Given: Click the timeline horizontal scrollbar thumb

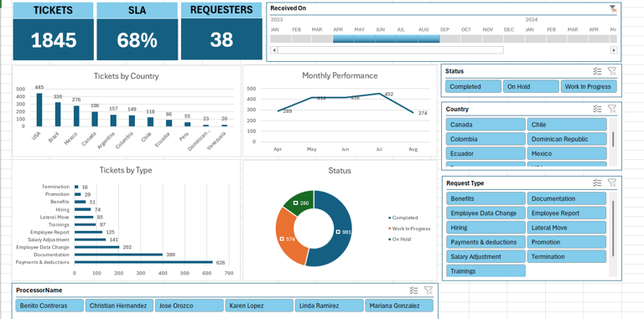Looking at the screenshot, I should pyautogui.click(x=391, y=50).
